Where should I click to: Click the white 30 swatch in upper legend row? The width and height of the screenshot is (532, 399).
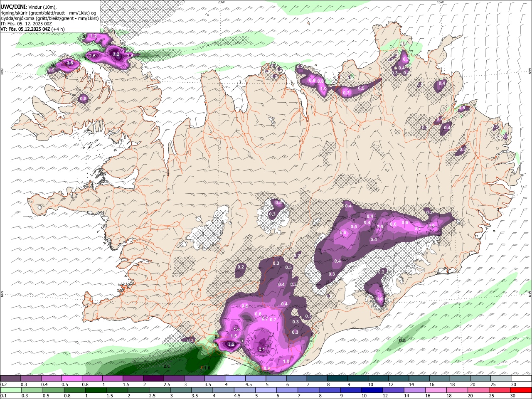[522, 379]
